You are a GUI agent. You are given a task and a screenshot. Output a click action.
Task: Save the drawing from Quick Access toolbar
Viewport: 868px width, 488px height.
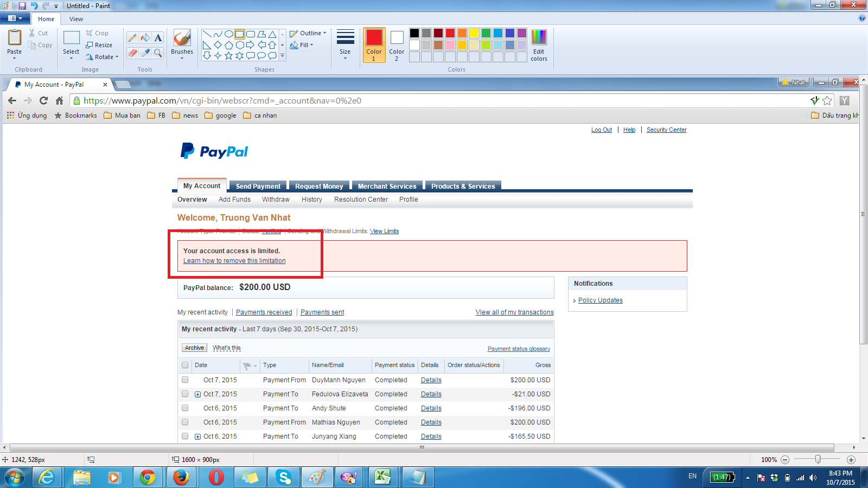22,5
